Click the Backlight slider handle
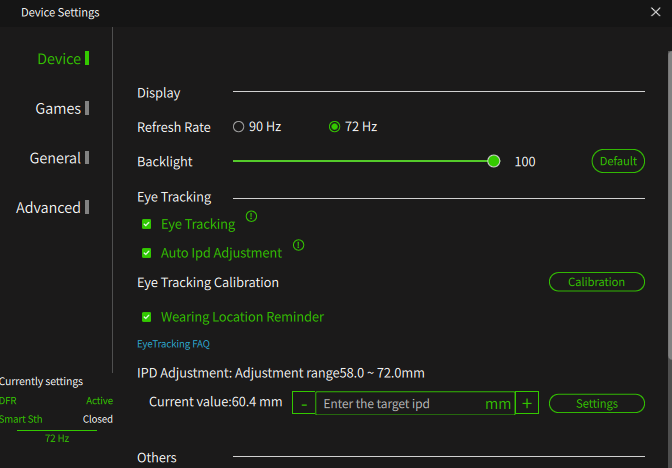 point(494,161)
